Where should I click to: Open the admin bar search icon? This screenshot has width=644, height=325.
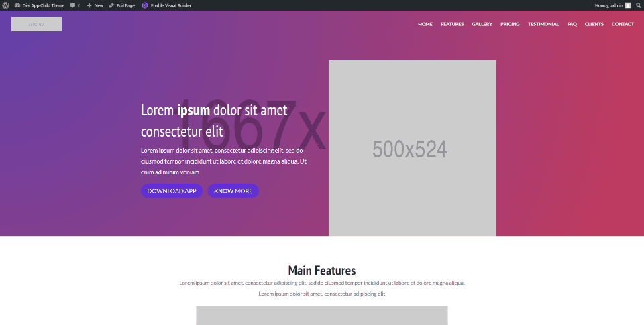click(638, 5)
